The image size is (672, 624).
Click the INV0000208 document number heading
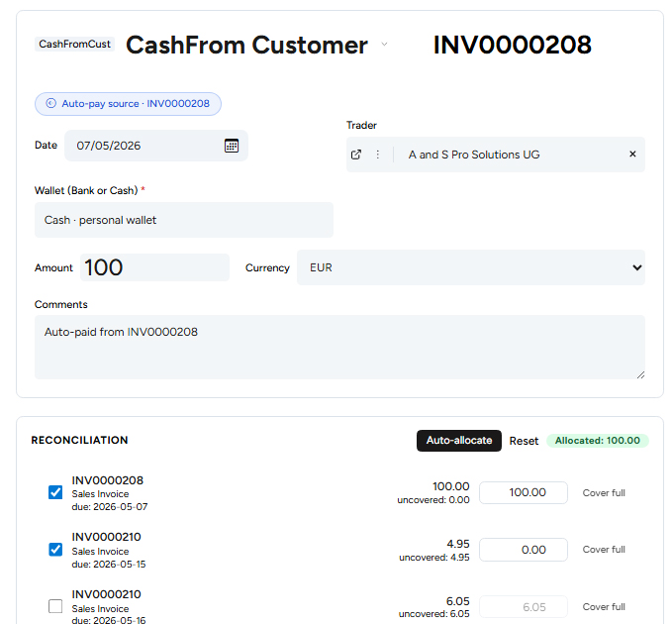[x=512, y=45]
